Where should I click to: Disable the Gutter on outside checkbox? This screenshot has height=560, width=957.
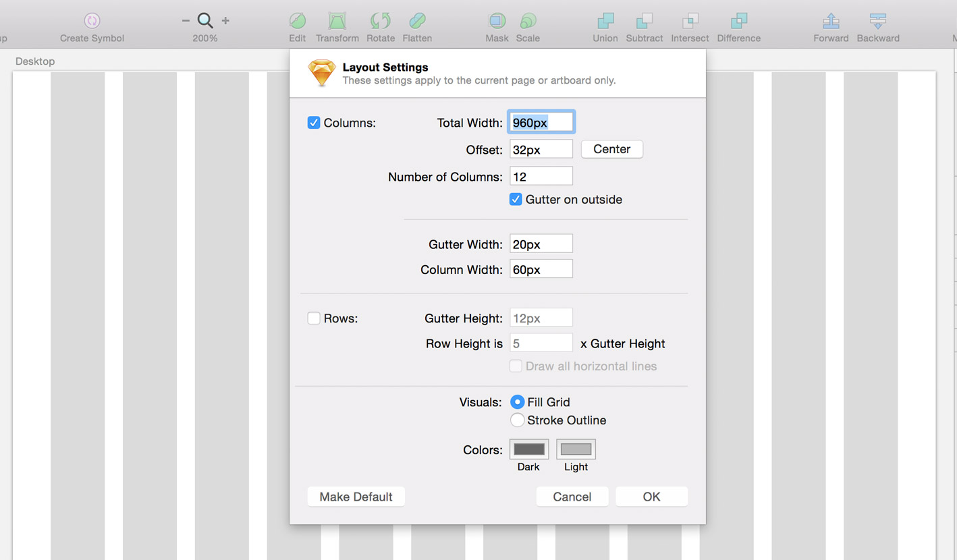pos(516,199)
